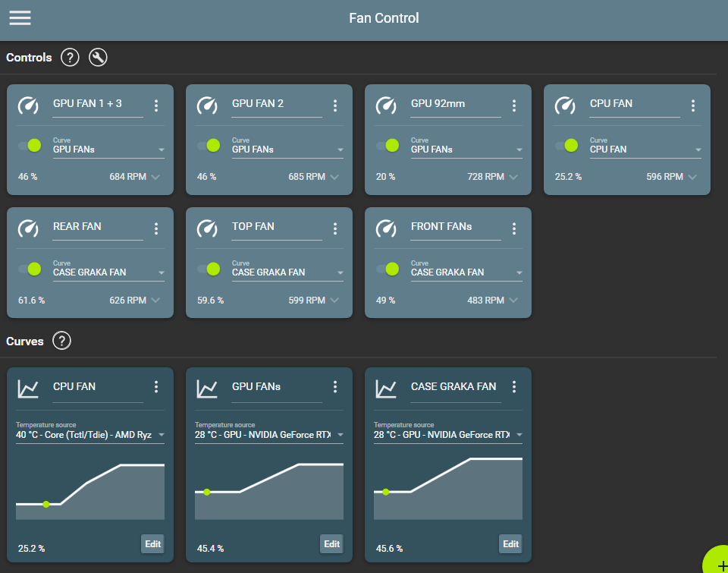
Task: Open the three-dot menu of CPU FAN curve
Action: tap(156, 386)
